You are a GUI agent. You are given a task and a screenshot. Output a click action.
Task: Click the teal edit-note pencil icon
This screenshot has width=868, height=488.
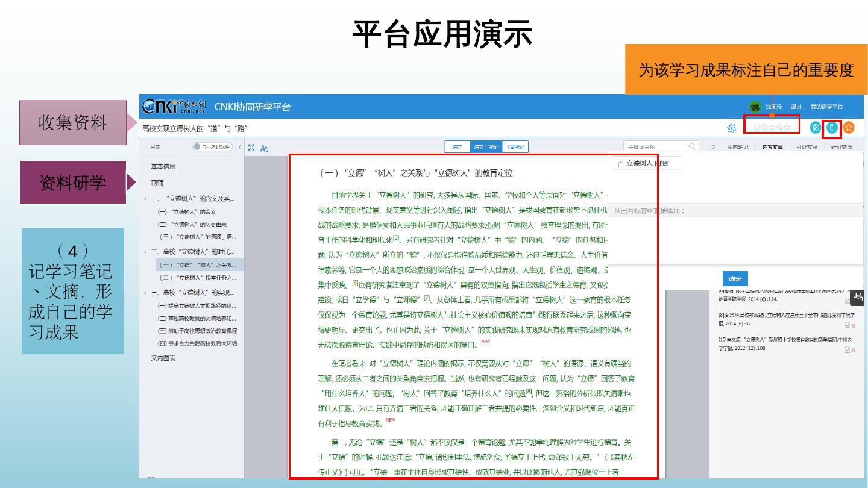click(x=816, y=127)
